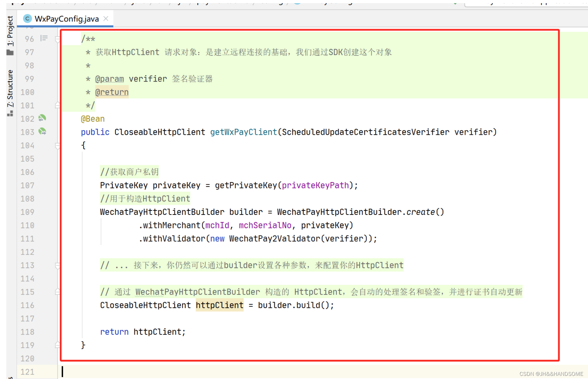588x379 pixels.
Task: Click return httpClient statement
Action: 143,332
